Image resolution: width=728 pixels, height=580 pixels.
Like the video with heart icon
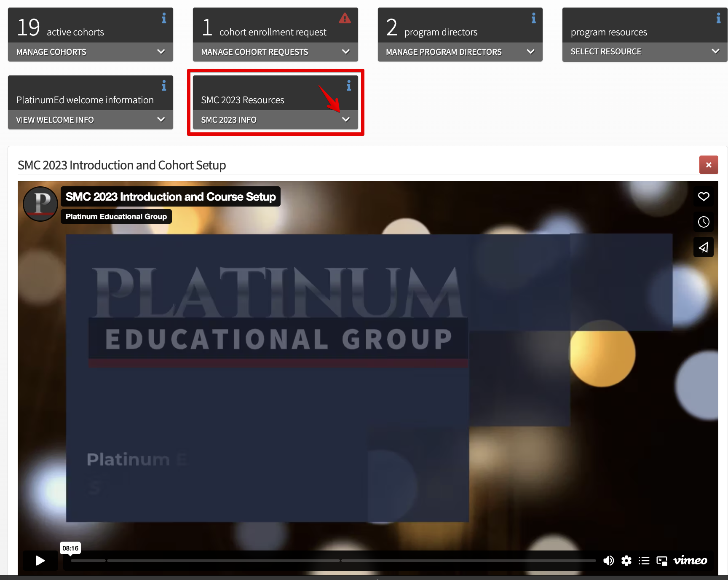pyautogui.click(x=704, y=196)
